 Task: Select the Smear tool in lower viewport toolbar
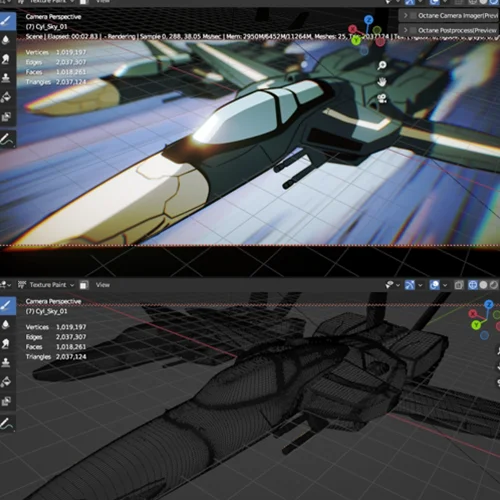point(6,343)
